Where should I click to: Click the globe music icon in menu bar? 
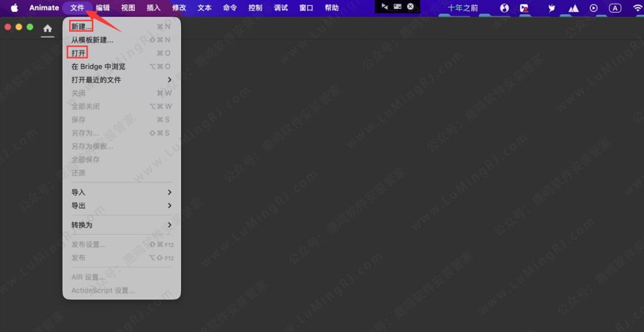[504, 8]
